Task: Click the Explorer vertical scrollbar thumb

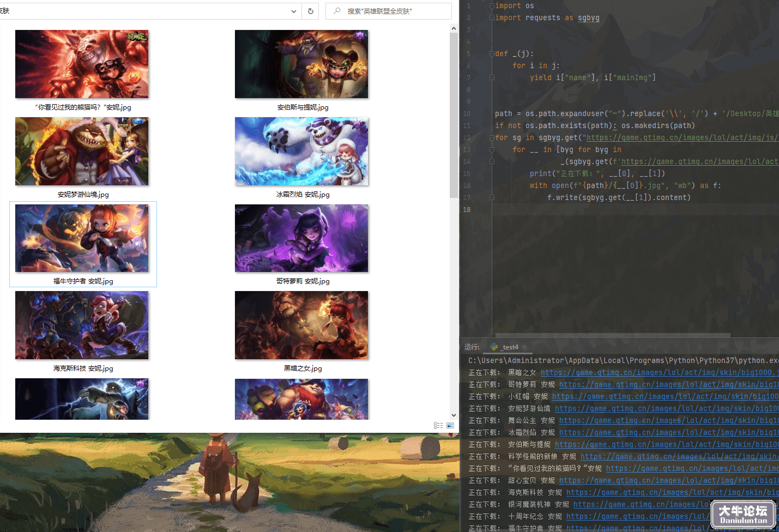Action: [454, 115]
